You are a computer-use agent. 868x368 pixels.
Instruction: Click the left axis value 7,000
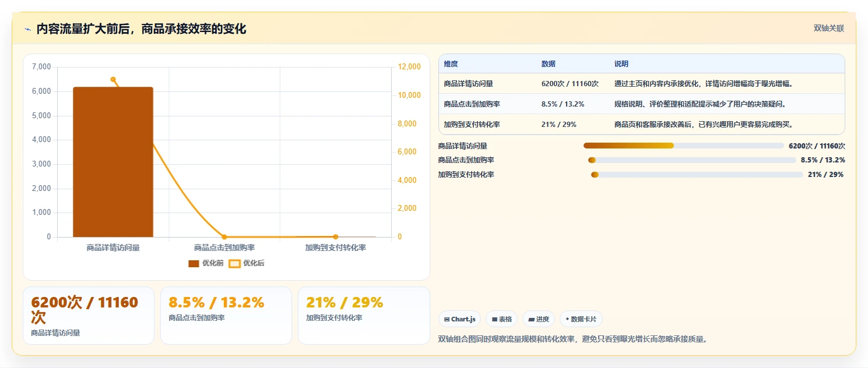tap(41, 67)
